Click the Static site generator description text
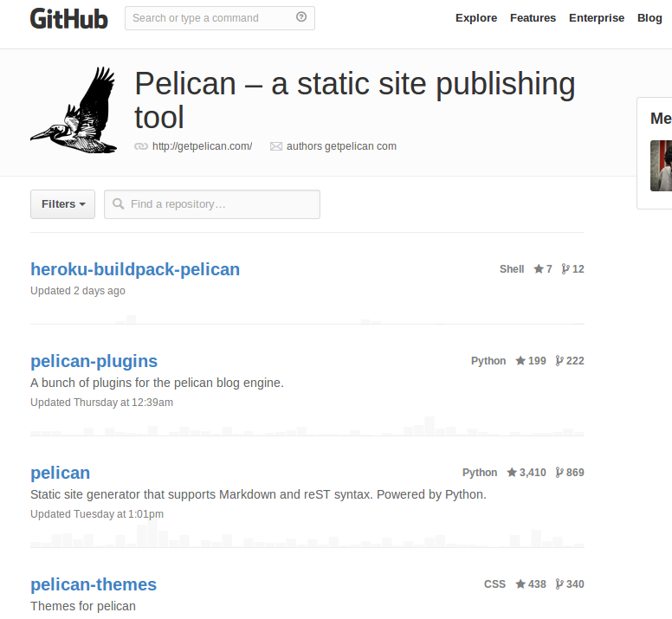The image size is (672, 619). coord(258,495)
